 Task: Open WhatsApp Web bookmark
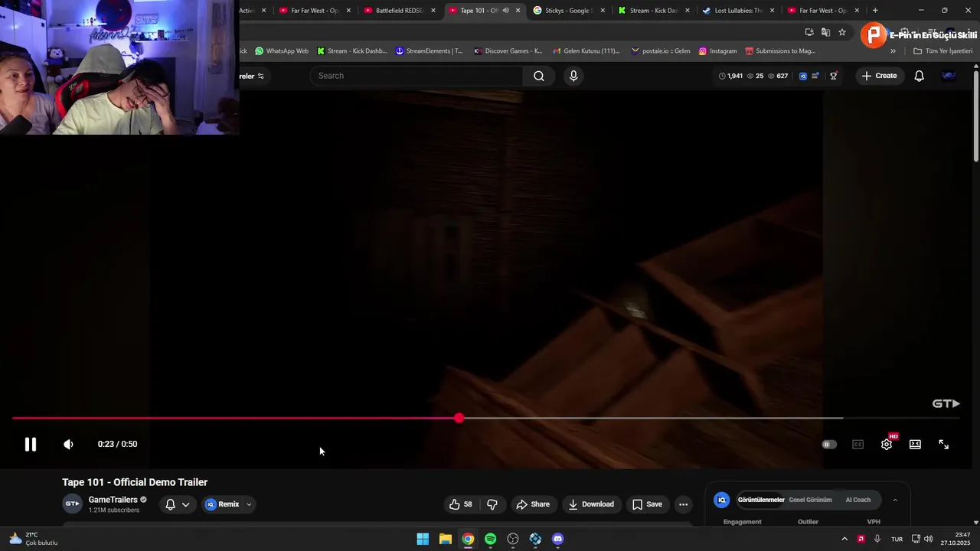[282, 51]
